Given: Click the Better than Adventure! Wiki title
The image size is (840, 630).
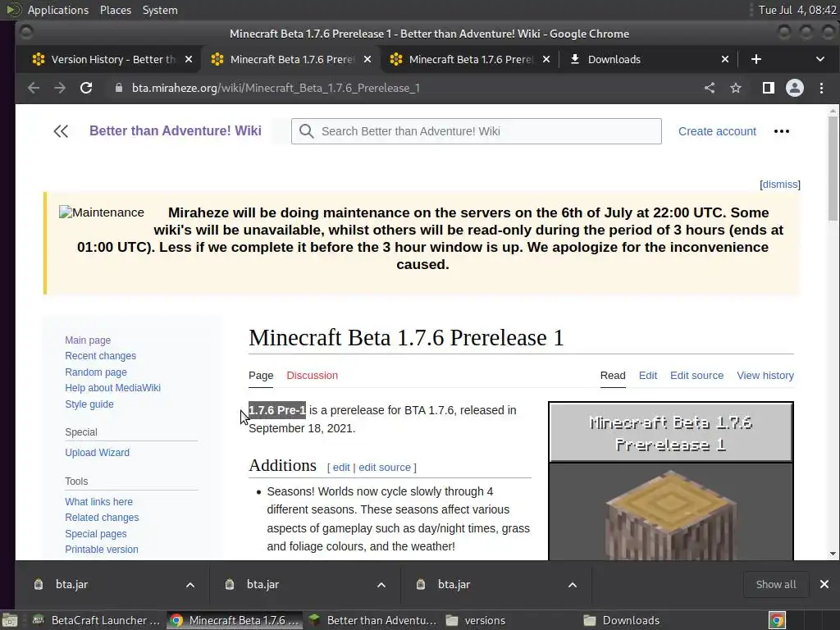Looking at the screenshot, I should (176, 130).
